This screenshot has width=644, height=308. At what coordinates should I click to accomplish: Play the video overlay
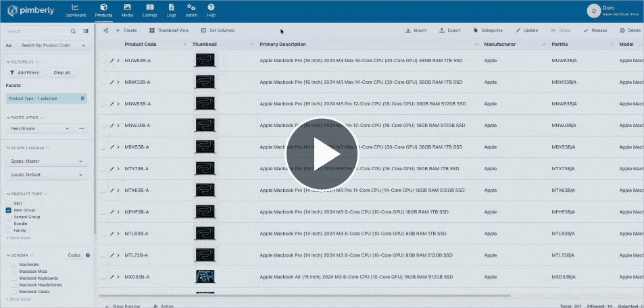[x=322, y=155]
